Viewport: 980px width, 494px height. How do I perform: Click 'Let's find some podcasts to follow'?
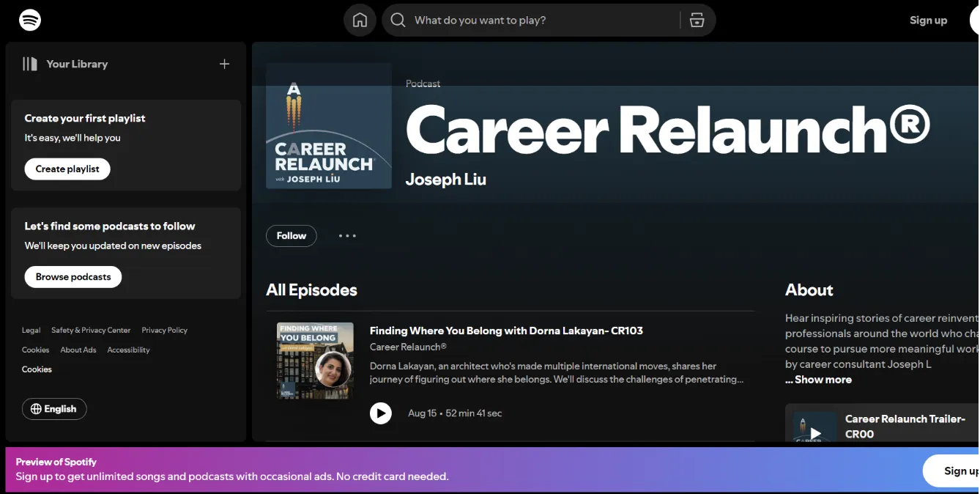[x=110, y=226]
